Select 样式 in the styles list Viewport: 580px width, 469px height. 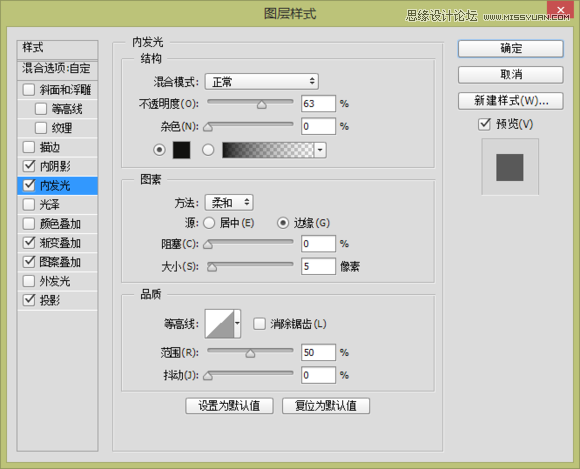pyautogui.click(x=57, y=50)
